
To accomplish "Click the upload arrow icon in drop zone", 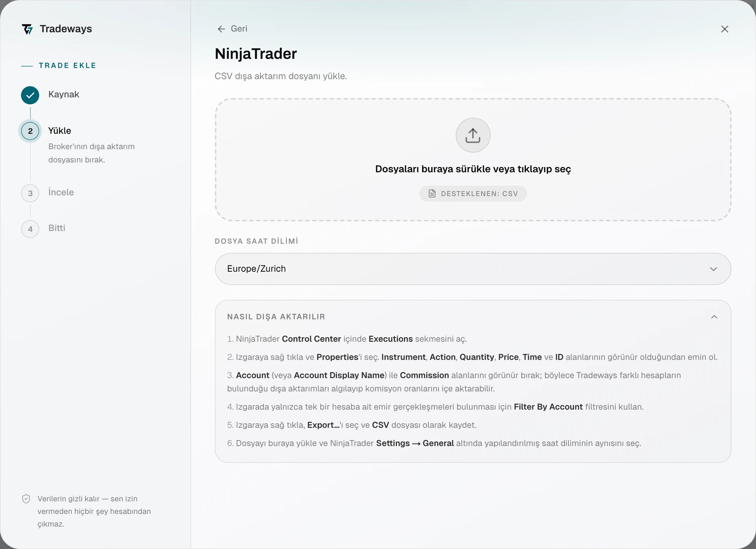I will [473, 135].
